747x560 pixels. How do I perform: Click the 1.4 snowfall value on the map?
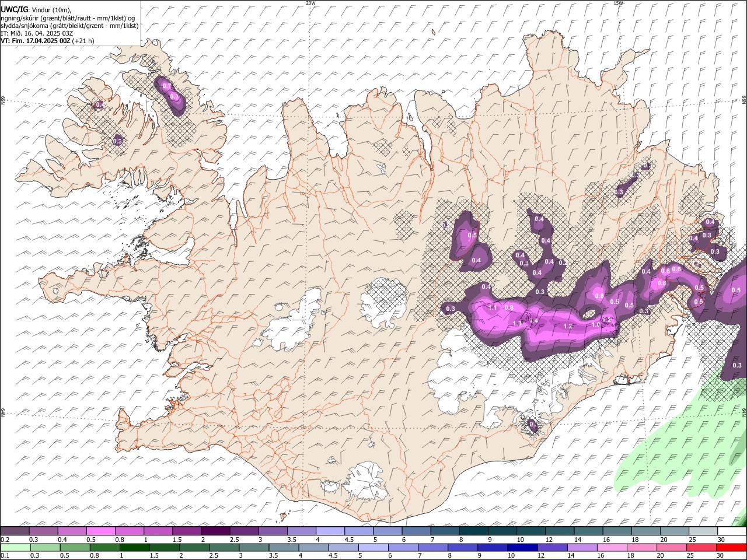point(533,320)
